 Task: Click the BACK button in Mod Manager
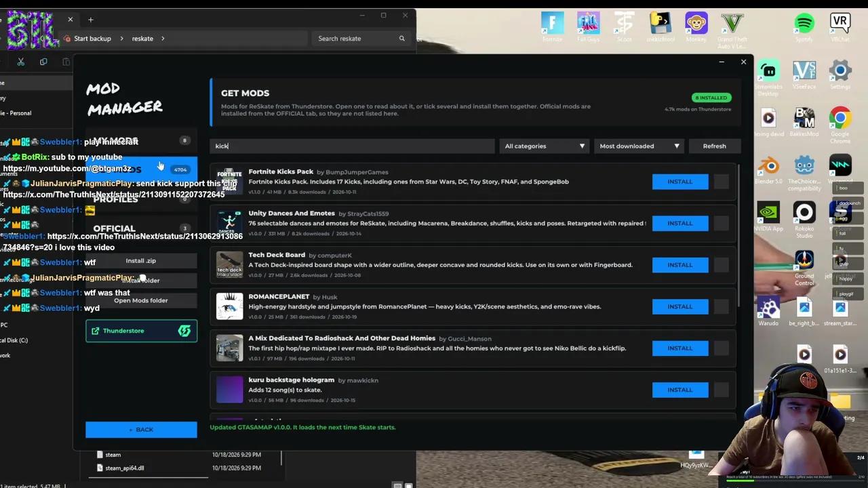point(141,430)
